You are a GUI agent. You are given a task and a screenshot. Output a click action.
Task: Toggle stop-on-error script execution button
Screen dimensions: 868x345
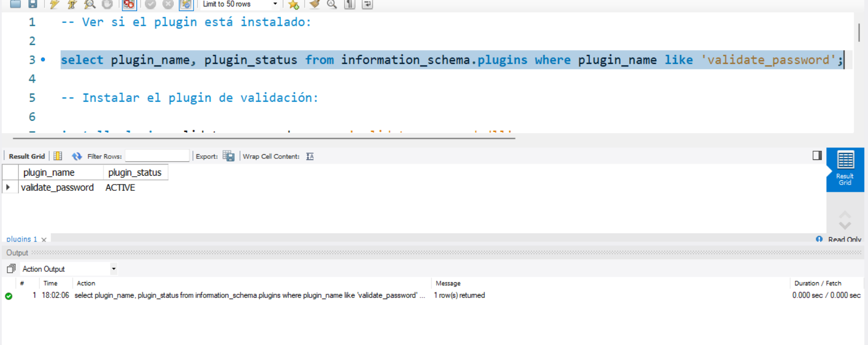coord(129,4)
